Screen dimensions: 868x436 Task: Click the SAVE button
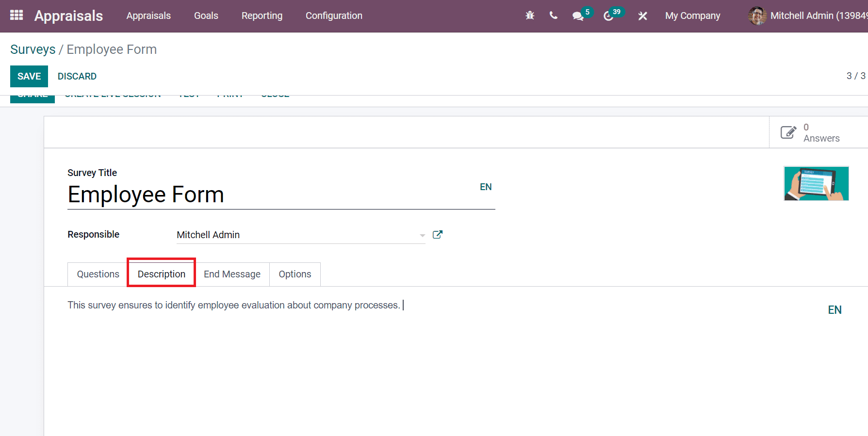(x=29, y=76)
